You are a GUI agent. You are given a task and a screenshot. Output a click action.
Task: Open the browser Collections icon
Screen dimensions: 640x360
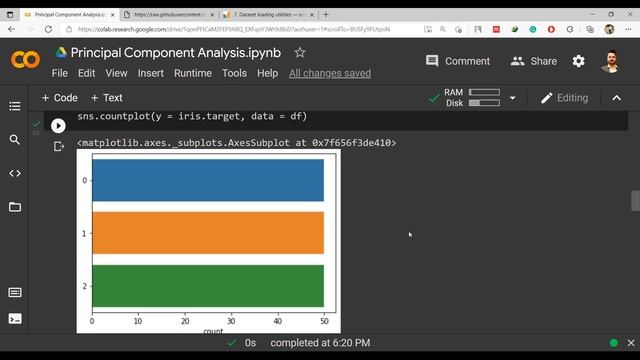point(590,29)
